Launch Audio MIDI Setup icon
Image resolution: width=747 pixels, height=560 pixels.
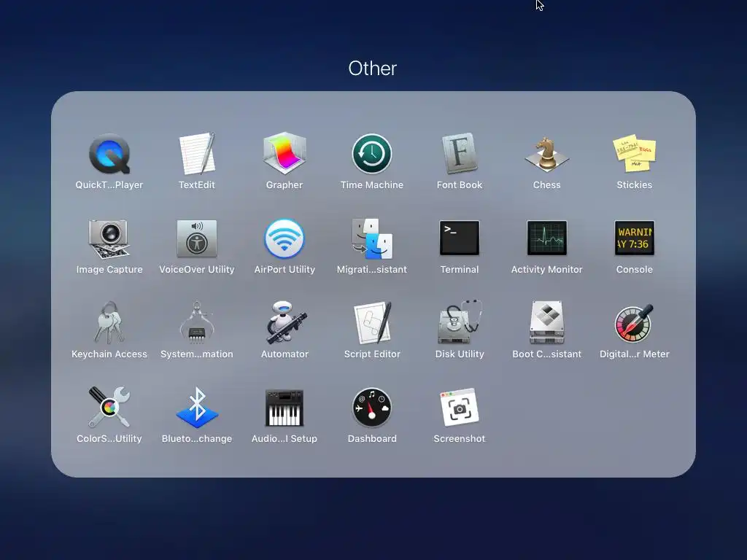tap(285, 408)
